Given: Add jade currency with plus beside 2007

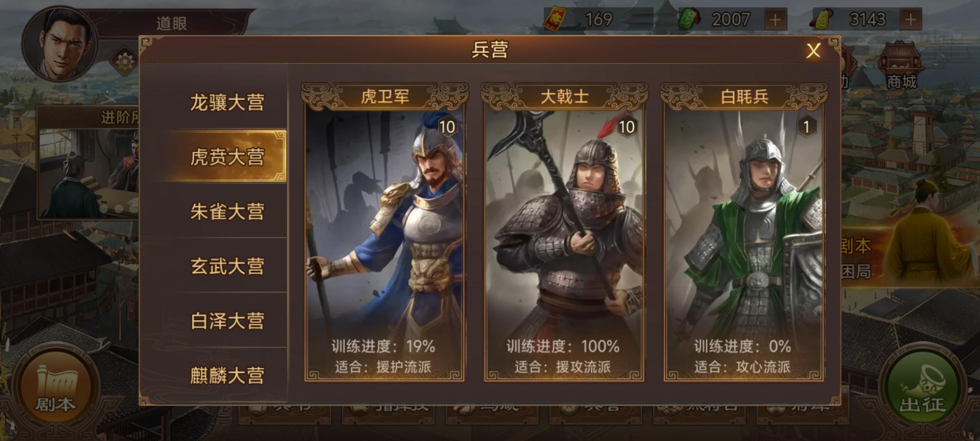Looking at the screenshot, I should (x=775, y=20).
